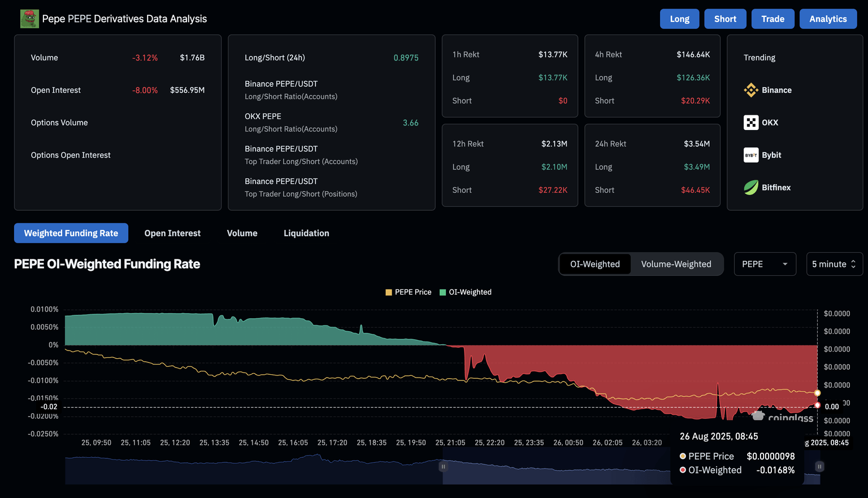Click the Bitfinex leaf logo icon

pyautogui.click(x=751, y=188)
